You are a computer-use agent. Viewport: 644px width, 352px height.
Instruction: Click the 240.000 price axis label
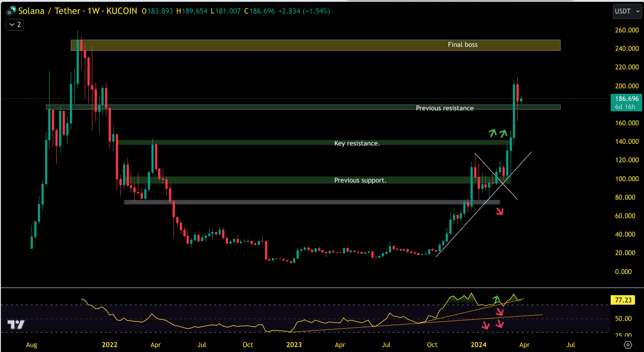tap(626, 49)
